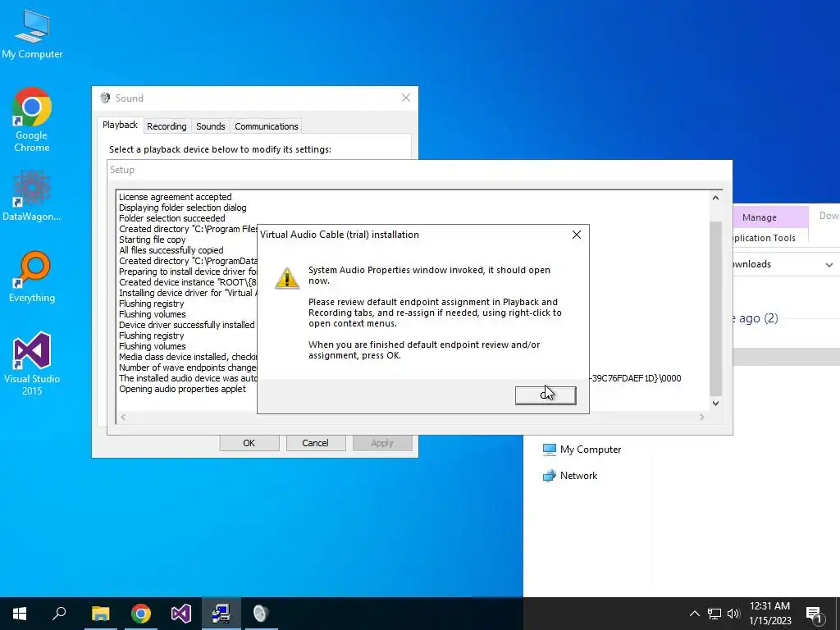
Task: Click the My Computer icon in Explorer pane
Action: (549, 450)
